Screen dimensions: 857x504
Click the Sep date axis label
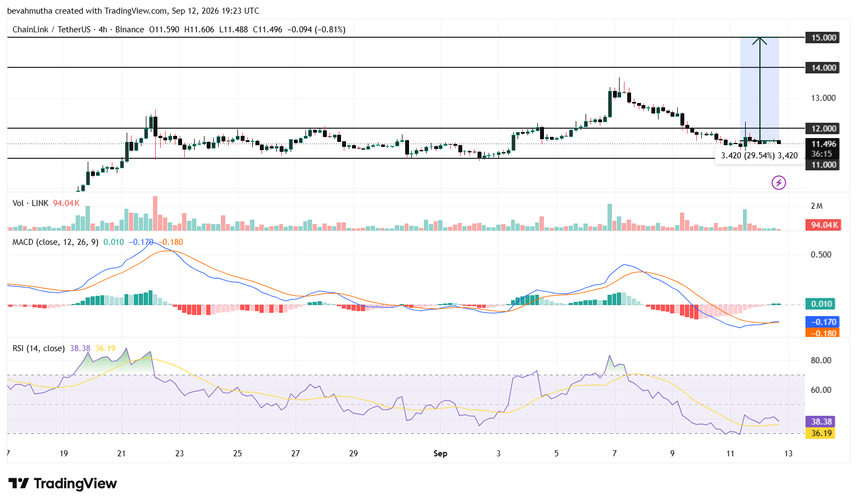[440, 454]
